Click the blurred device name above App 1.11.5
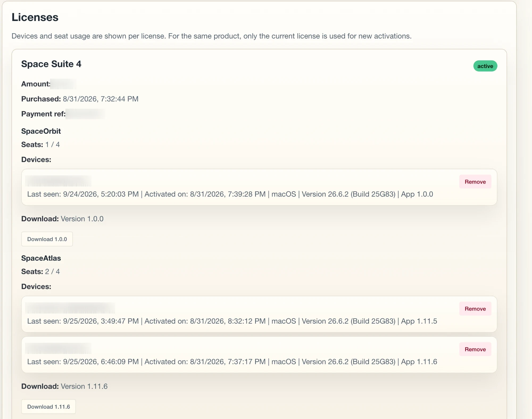 [70, 308]
